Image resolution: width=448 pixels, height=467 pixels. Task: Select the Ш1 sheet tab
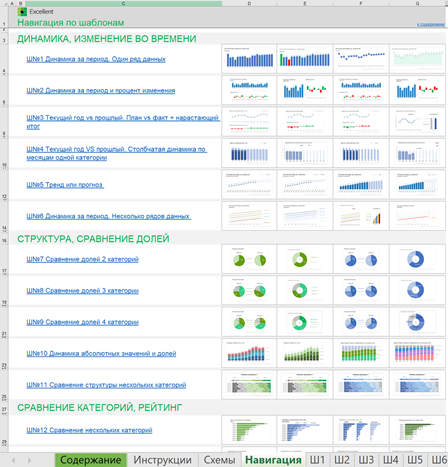point(317,460)
